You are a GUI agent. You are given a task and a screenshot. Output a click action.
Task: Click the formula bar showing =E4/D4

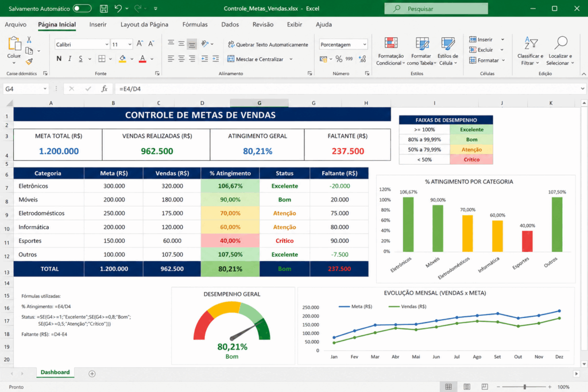click(x=347, y=89)
